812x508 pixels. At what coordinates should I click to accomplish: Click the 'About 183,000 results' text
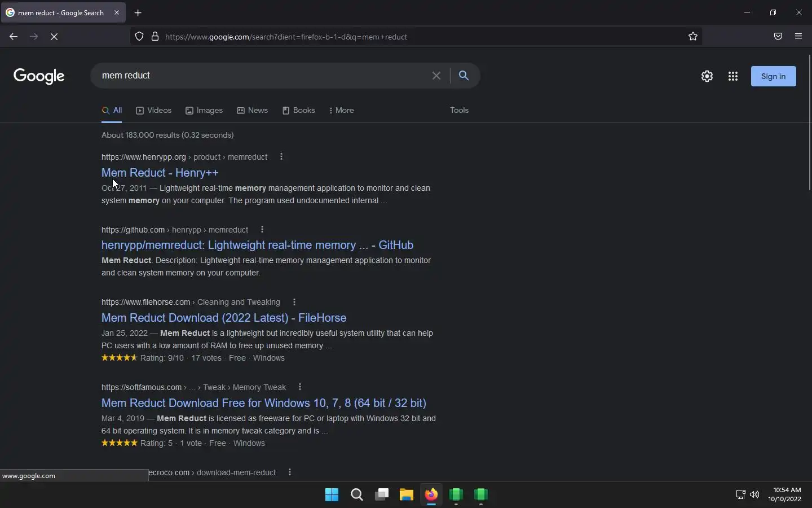click(167, 135)
